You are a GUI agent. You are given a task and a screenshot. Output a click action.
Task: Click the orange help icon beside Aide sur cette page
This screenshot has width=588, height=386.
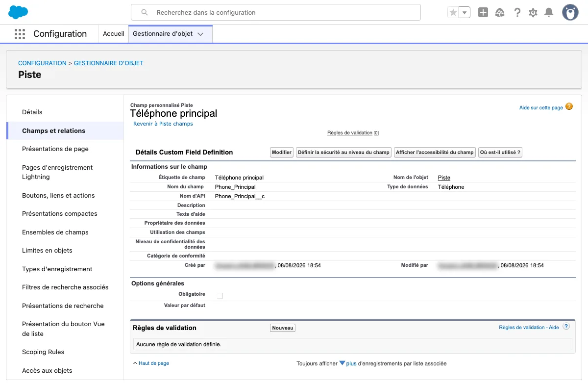tap(569, 106)
